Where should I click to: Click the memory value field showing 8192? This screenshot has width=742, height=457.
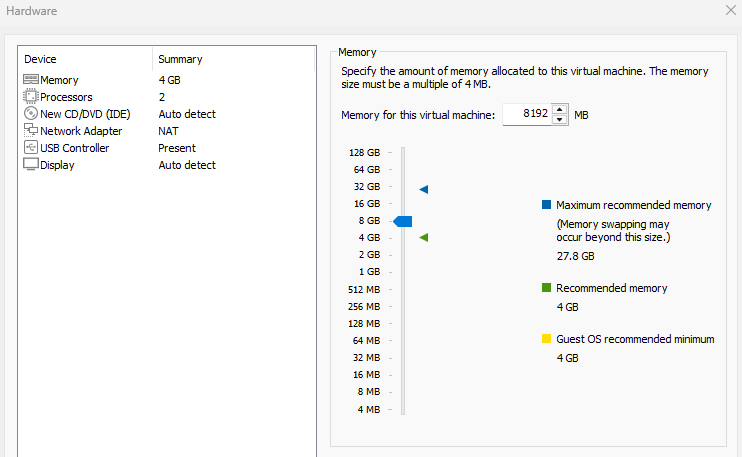[x=527, y=114]
